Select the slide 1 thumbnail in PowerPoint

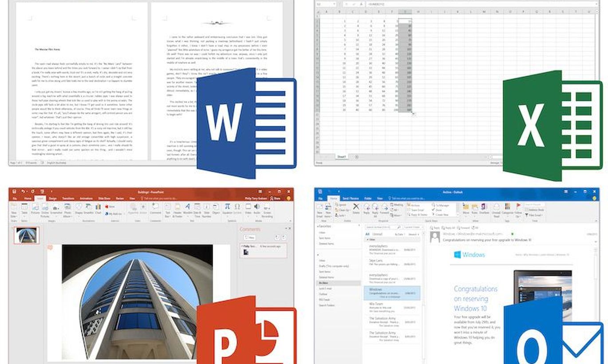pyautogui.click(x=26, y=236)
